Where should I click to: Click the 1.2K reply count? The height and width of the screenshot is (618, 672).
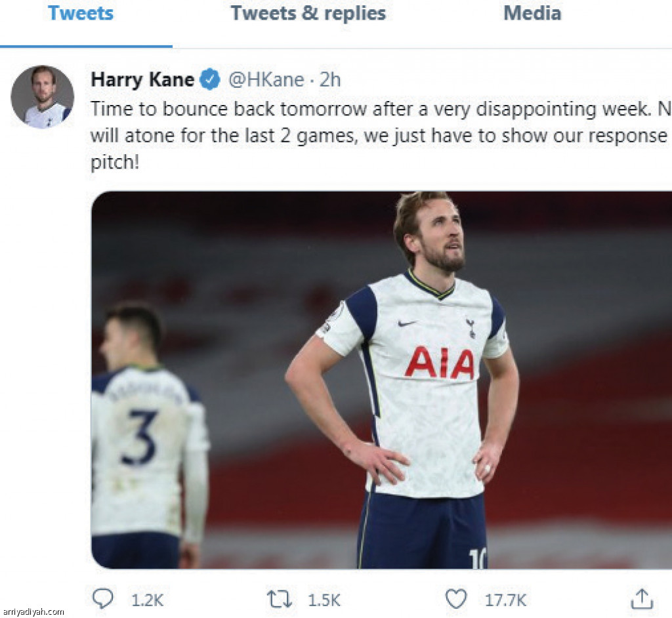coord(147,599)
